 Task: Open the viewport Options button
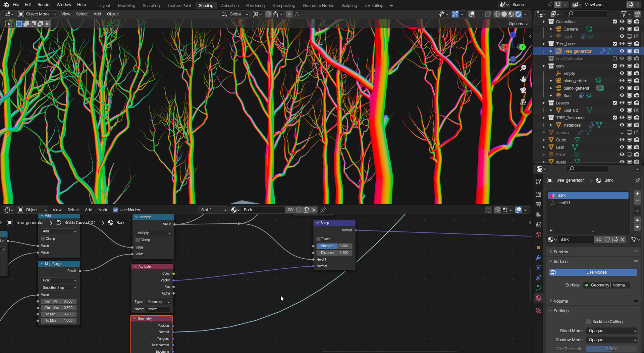518,24
